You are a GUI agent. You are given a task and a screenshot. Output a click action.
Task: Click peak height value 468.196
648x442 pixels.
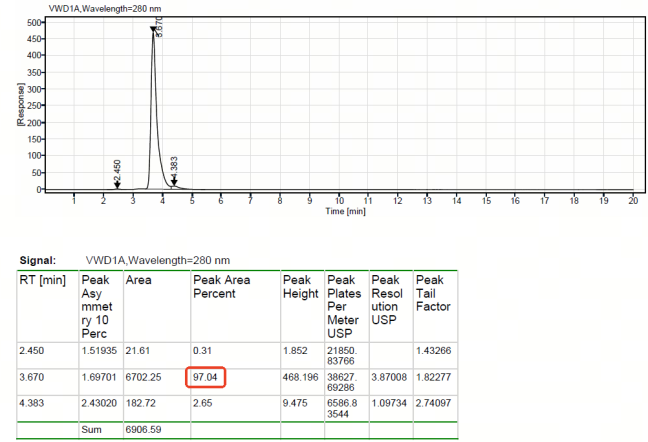(300, 377)
